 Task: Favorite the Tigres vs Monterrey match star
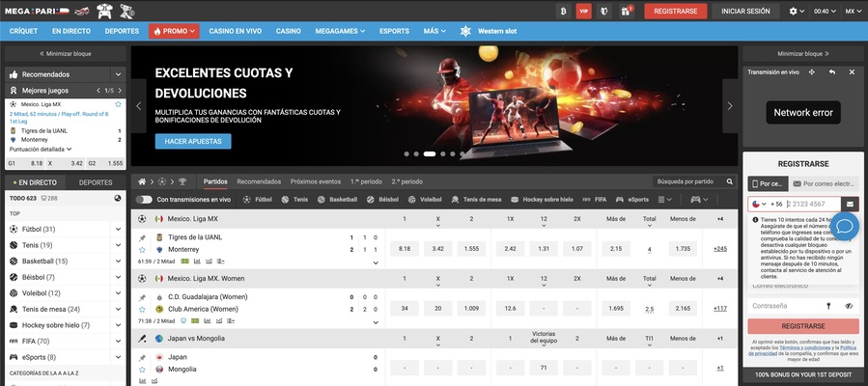coord(142,249)
